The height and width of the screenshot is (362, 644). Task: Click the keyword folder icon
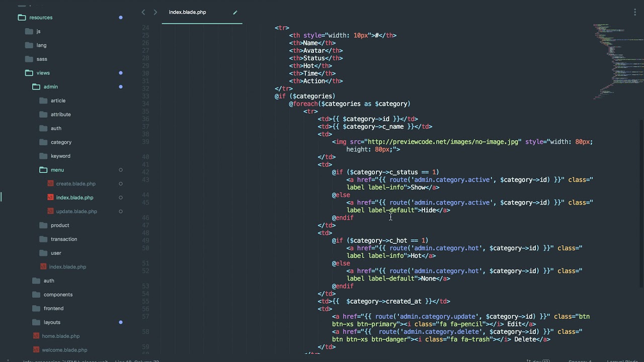(x=43, y=156)
